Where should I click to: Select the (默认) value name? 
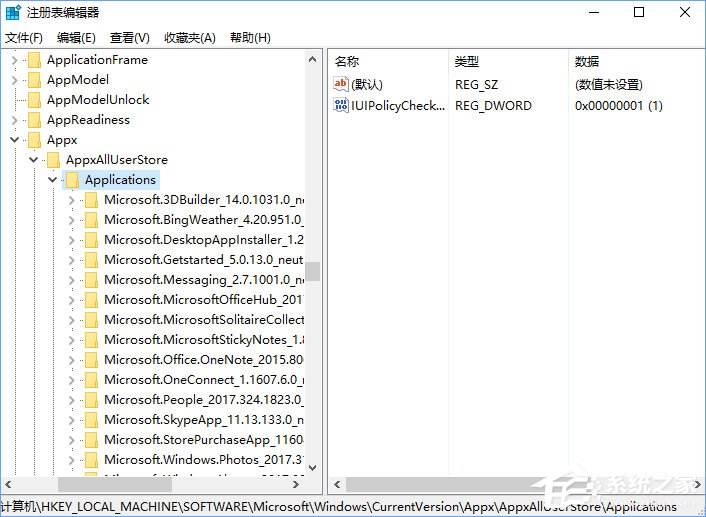[367, 85]
